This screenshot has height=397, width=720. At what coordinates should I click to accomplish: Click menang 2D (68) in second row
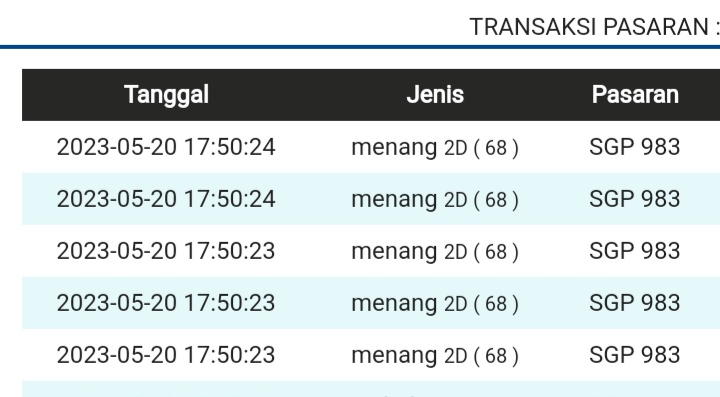435,200
